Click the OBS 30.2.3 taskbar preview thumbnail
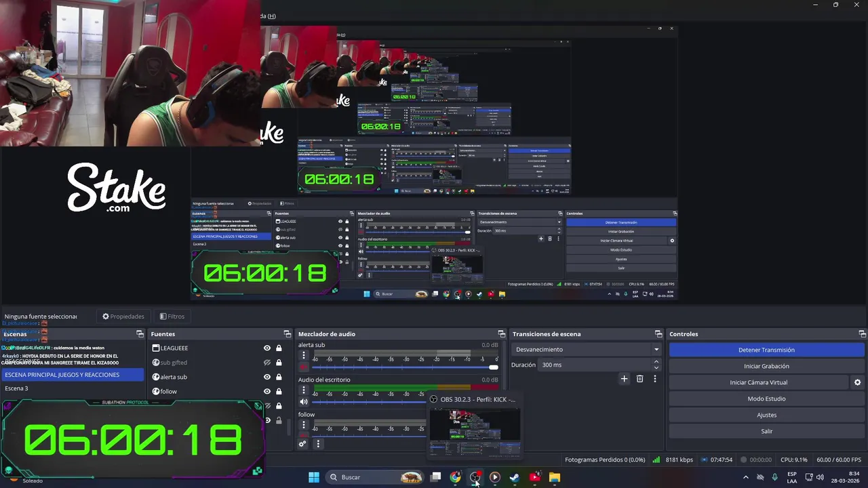 coord(475,426)
